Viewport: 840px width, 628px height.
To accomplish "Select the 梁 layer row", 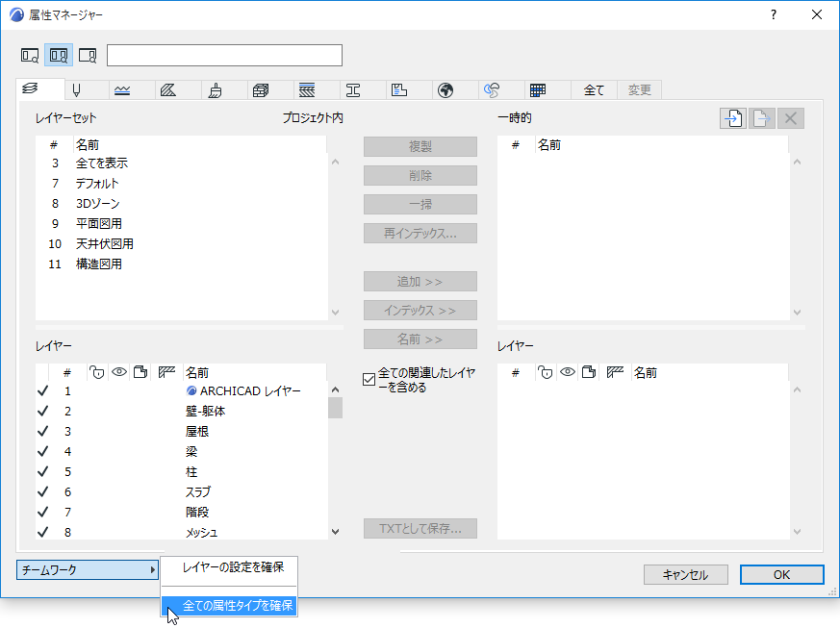I will 181,452.
